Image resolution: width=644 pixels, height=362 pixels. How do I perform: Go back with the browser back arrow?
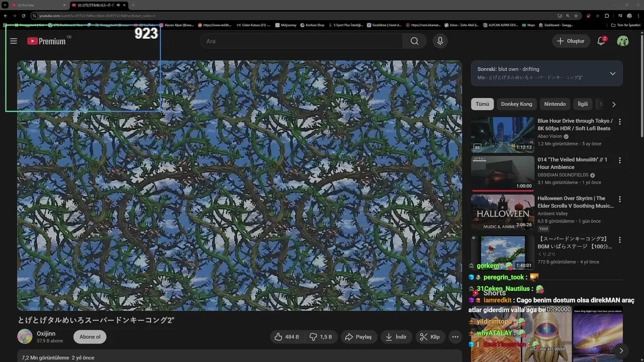6,16
